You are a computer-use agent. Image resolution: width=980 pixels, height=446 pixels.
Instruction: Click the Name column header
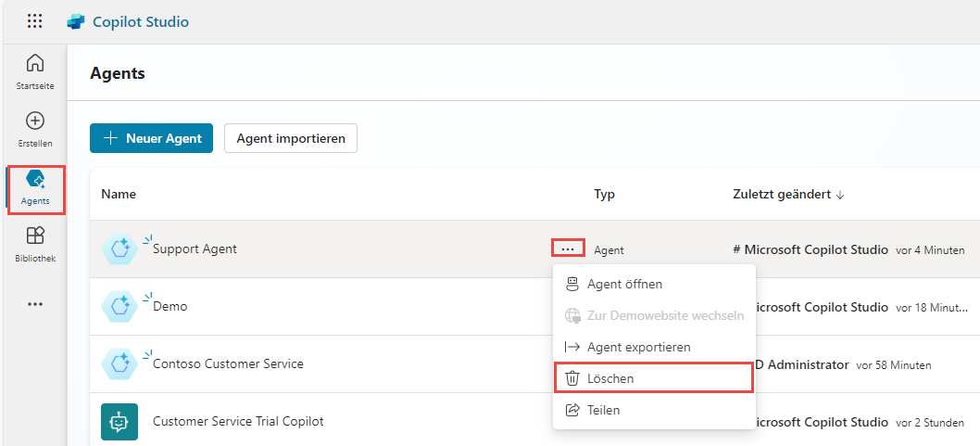click(119, 195)
